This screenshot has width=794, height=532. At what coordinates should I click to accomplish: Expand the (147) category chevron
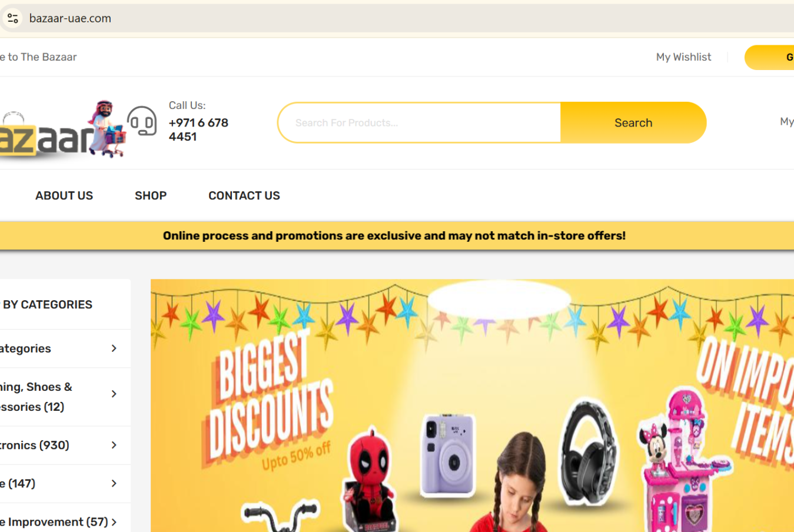(x=114, y=483)
